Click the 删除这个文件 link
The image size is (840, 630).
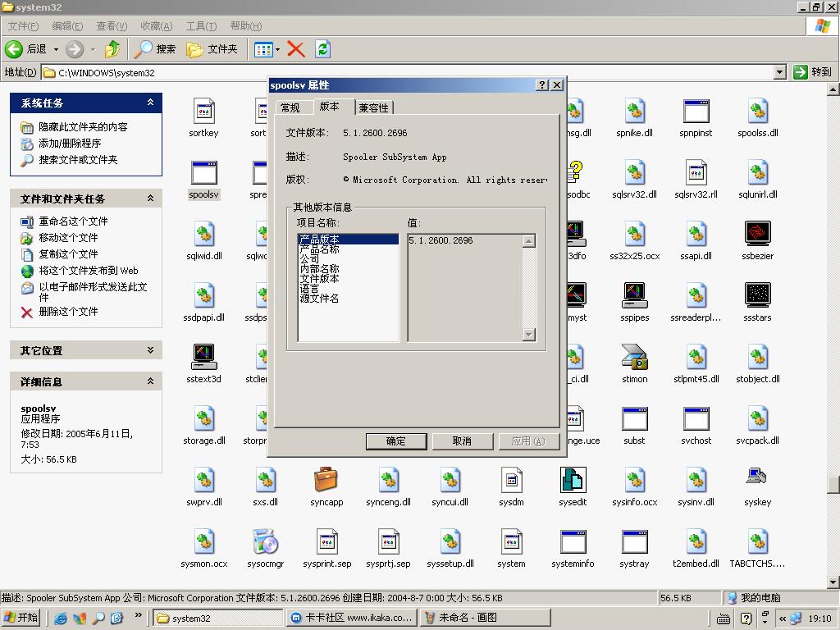tap(68, 312)
